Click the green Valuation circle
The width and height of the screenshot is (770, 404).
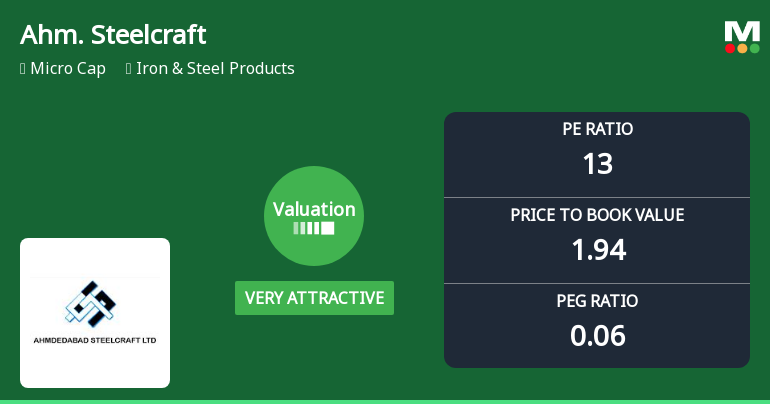click(x=314, y=216)
